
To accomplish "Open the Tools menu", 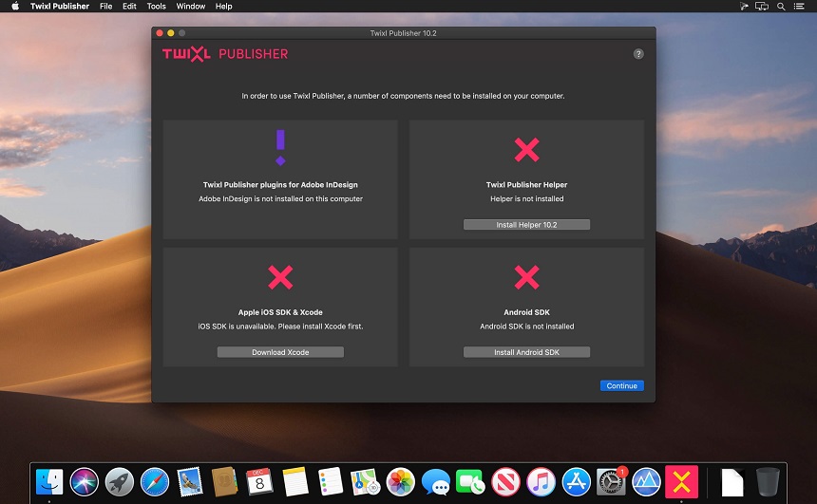I will (157, 7).
